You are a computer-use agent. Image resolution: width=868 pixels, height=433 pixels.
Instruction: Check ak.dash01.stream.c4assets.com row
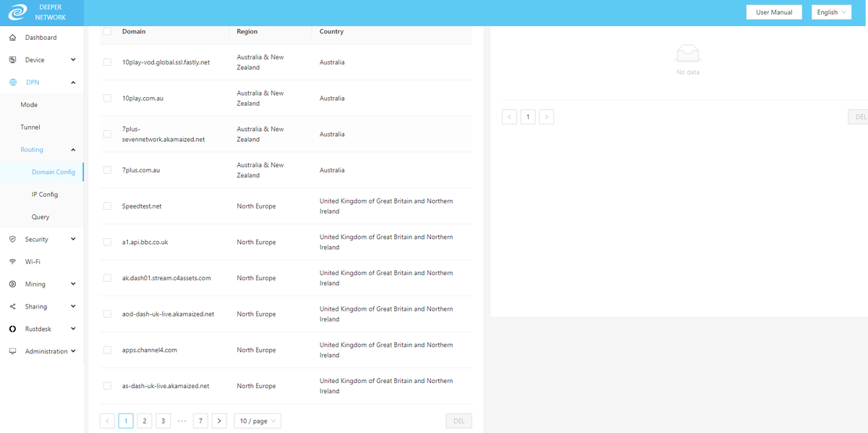click(107, 278)
